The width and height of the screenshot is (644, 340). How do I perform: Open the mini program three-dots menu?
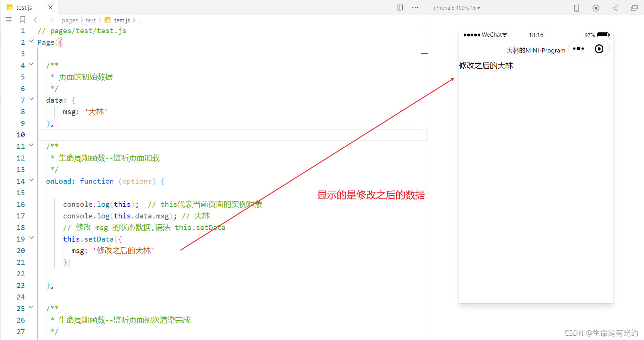coord(578,49)
